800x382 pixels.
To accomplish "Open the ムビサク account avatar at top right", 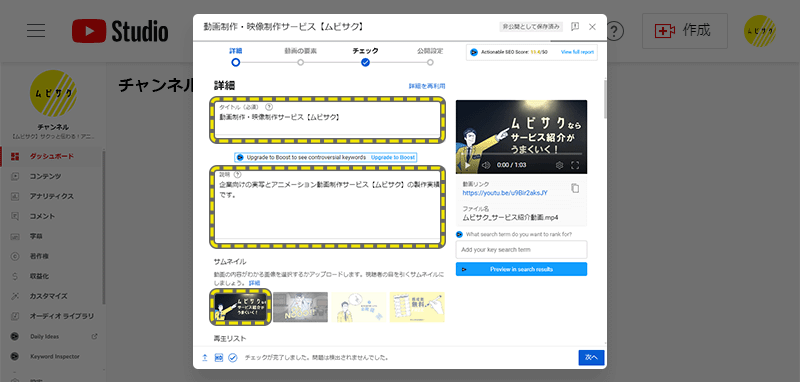I will (760, 31).
